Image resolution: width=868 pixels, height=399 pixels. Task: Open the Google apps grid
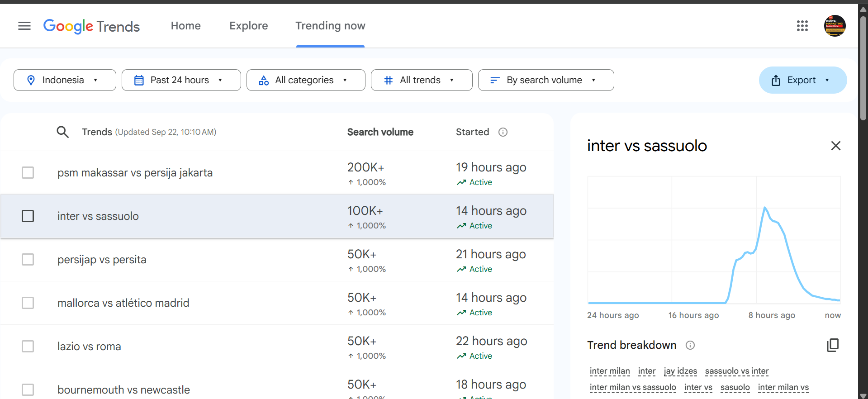pyautogui.click(x=802, y=26)
